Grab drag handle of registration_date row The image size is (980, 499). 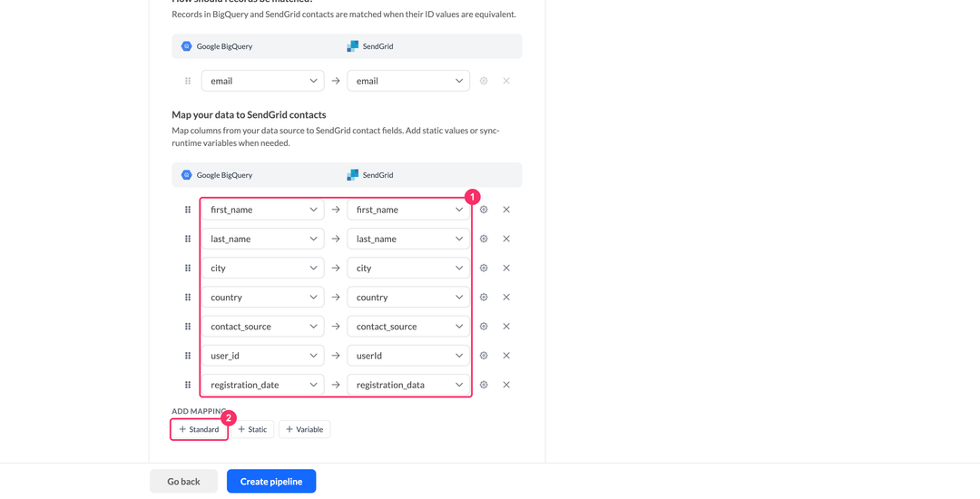[x=188, y=385]
